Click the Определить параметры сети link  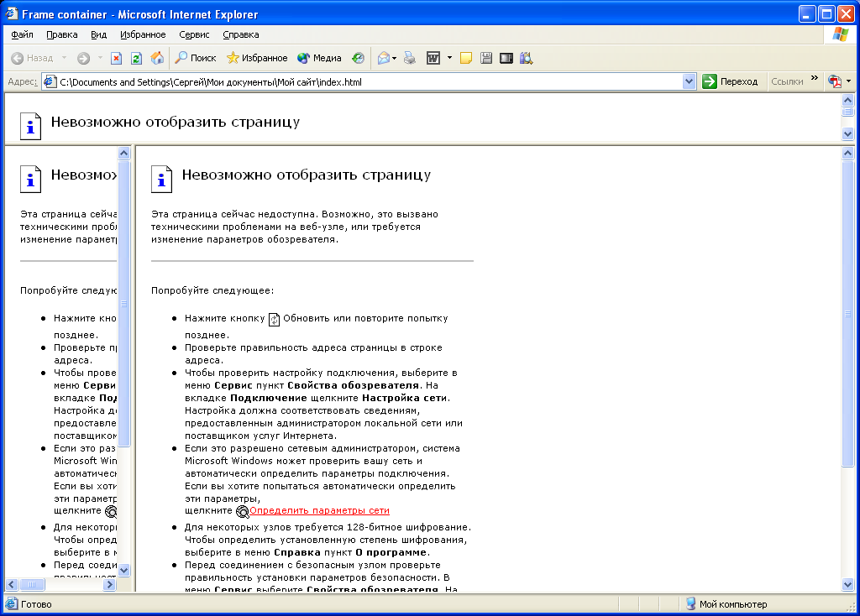[320, 511]
